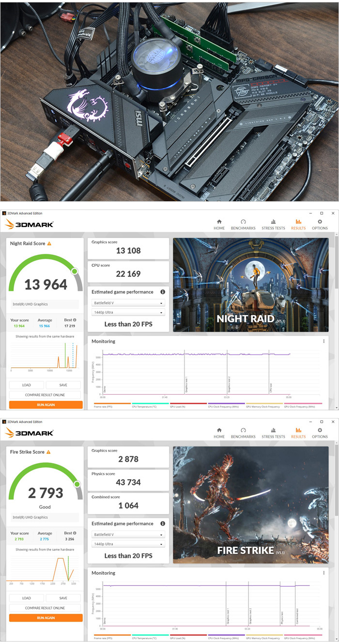Screen dimensions: 339x644
Task: Toggle CPU Temperature legend in Night Raid chart
Action: click(151, 405)
